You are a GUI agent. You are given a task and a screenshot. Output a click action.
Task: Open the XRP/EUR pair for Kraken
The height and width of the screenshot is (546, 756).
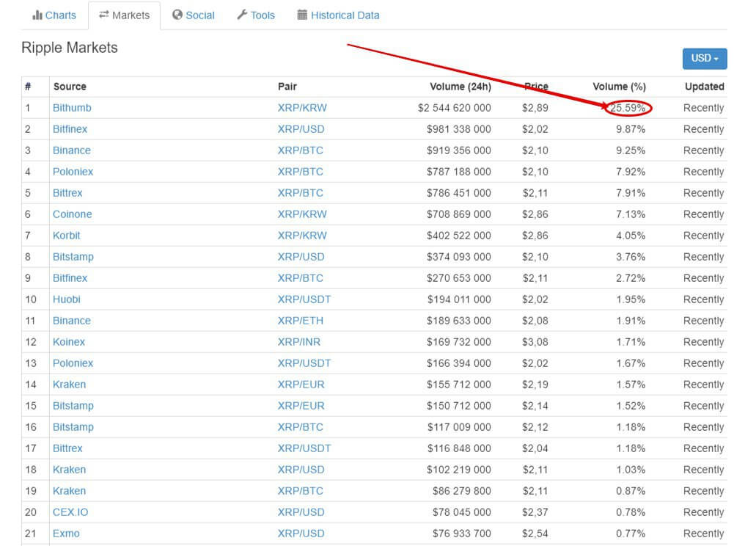[x=301, y=385]
